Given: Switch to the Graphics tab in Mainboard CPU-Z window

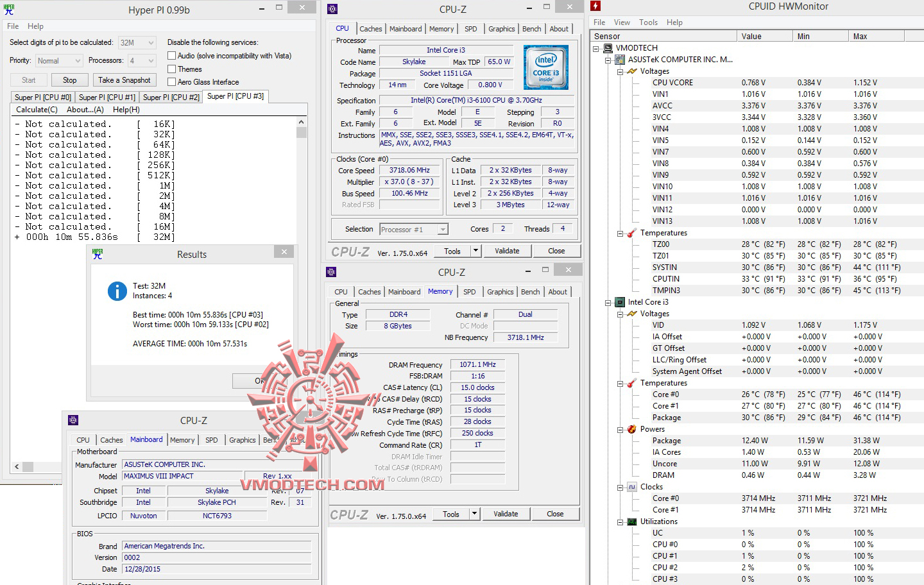Looking at the screenshot, I should tap(243, 440).
